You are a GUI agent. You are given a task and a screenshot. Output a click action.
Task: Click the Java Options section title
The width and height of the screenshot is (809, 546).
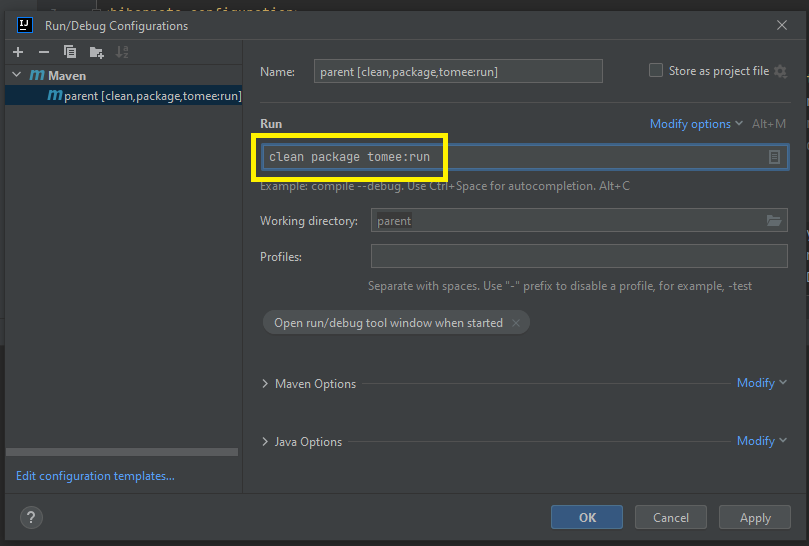[x=308, y=442]
